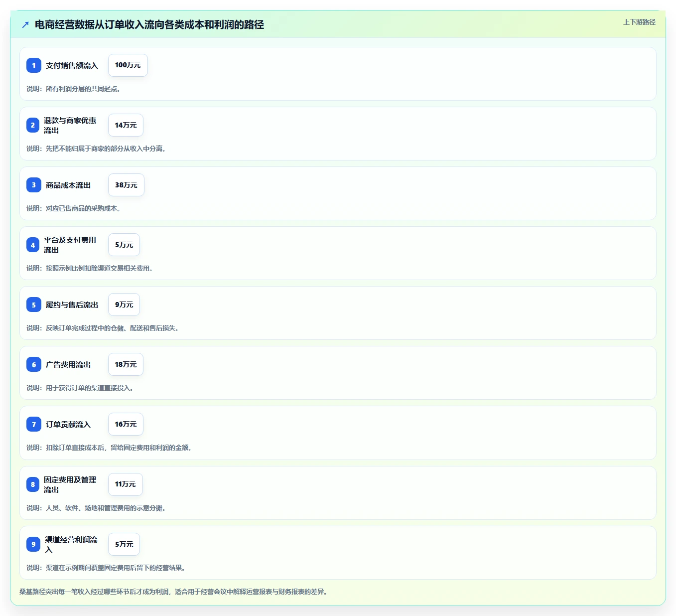
Task: Click the 商品成本流出 step title
Action: click(68, 185)
